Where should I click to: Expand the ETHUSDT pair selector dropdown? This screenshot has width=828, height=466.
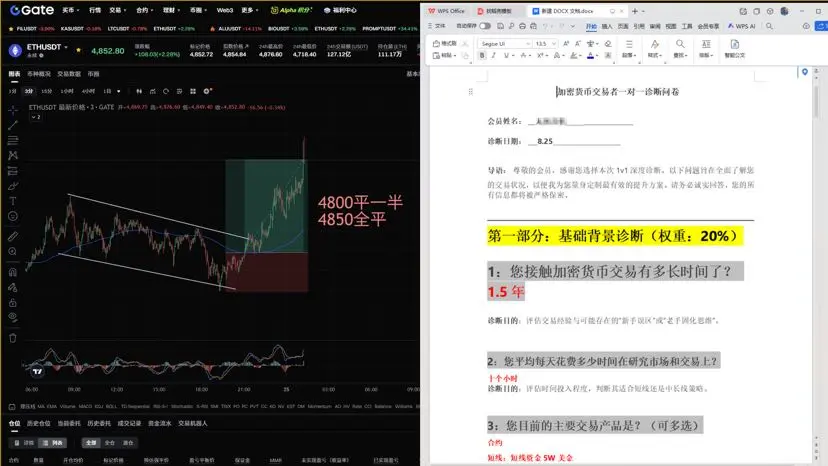point(66,48)
